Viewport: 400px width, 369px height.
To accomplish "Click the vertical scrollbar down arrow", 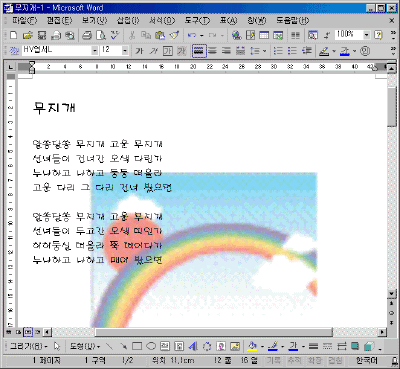I will click(392, 293).
